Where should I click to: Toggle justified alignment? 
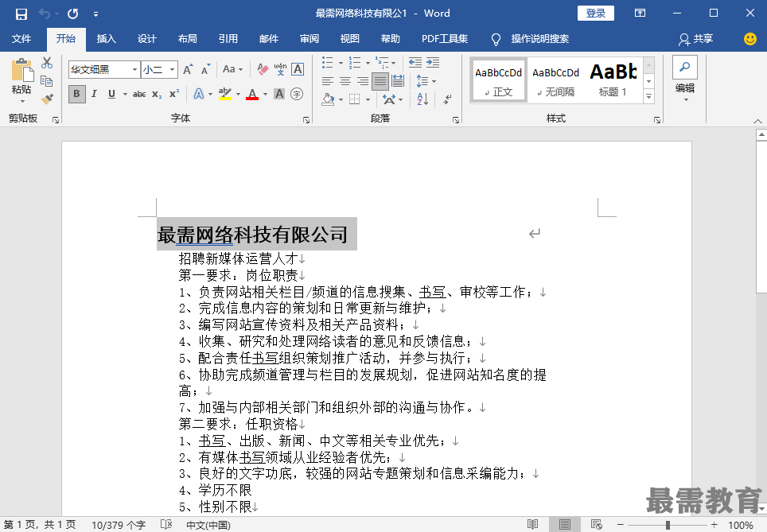point(380,81)
